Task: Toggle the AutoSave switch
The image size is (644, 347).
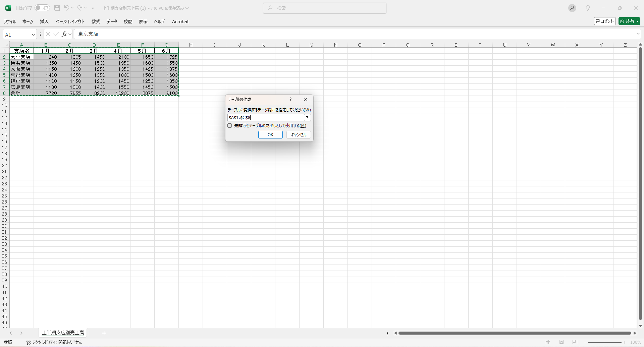Action: [42, 8]
